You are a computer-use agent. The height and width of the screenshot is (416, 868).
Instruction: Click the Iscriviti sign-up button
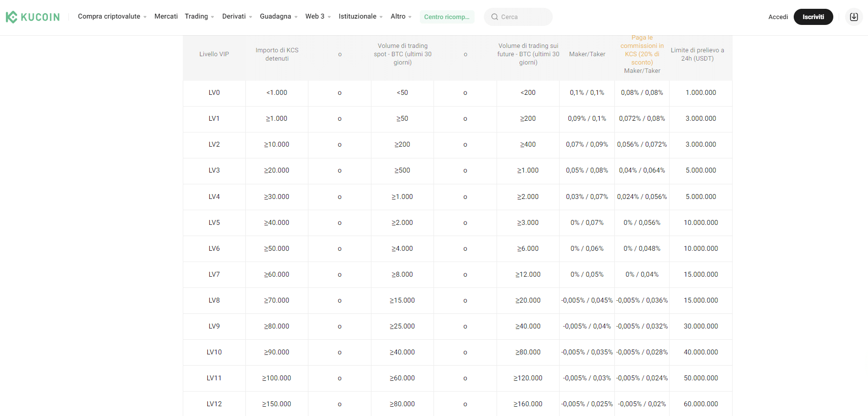(x=813, y=17)
